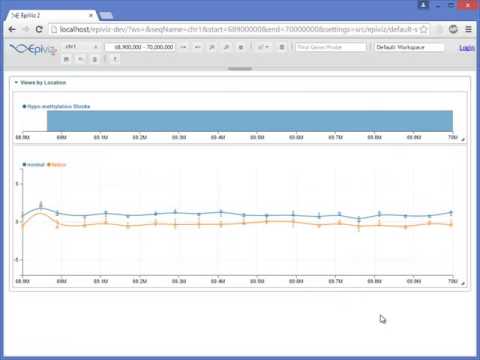Click the left arrow navigation icon
Image resolution: width=480 pixels, height=360 pixels.
197,47
